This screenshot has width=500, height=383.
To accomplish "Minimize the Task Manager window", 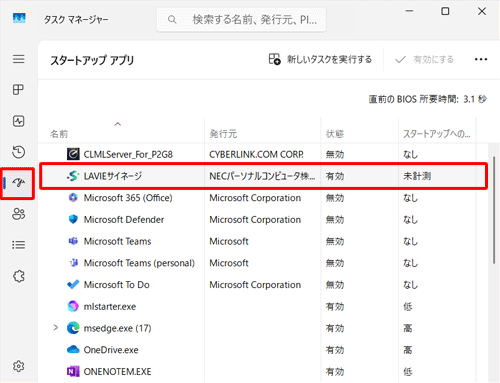I will point(409,11).
